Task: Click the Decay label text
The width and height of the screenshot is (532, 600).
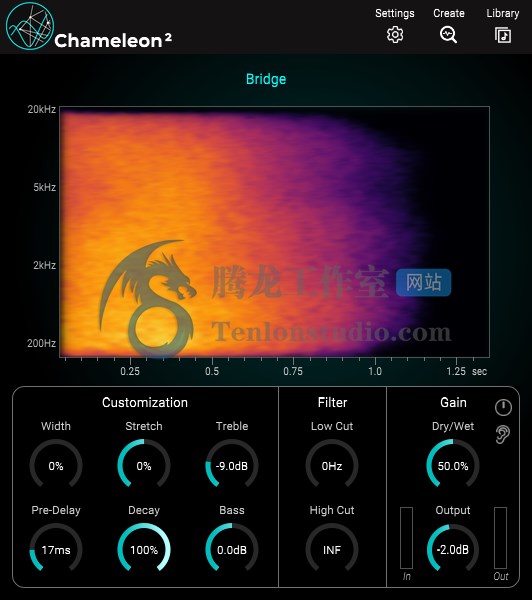Action: click(144, 510)
